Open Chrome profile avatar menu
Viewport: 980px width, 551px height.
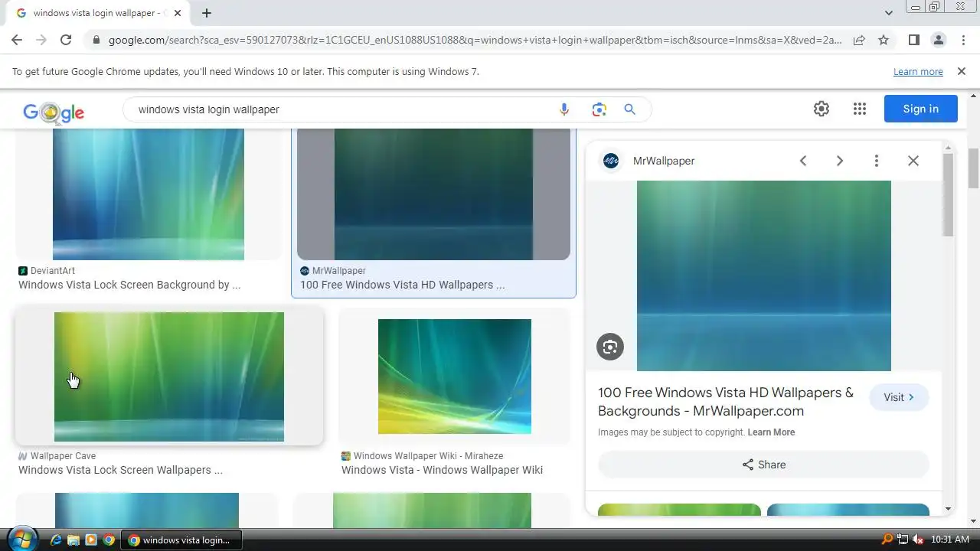[939, 41]
